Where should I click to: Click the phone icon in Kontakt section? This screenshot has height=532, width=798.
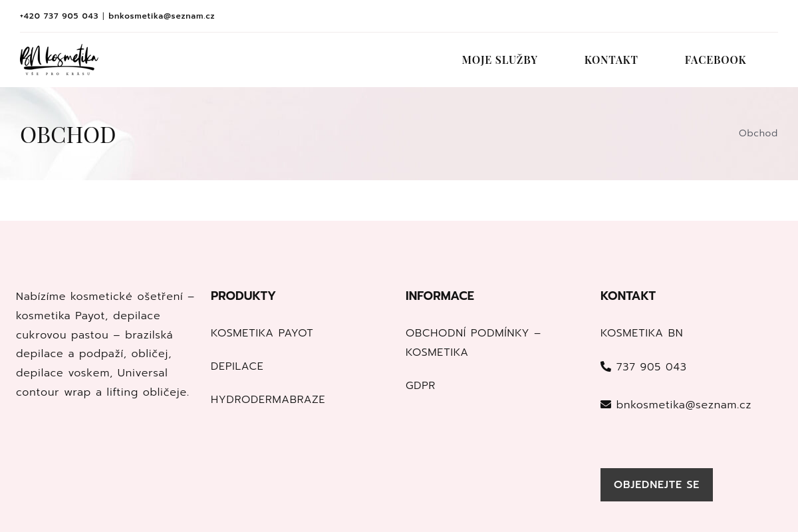(x=605, y=366)
